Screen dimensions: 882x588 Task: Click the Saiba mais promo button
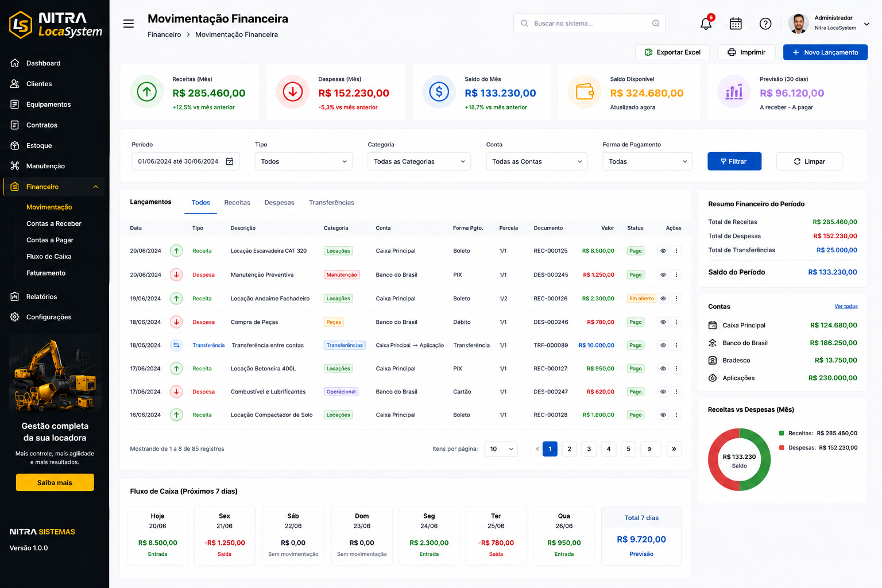tap(55, 482)
